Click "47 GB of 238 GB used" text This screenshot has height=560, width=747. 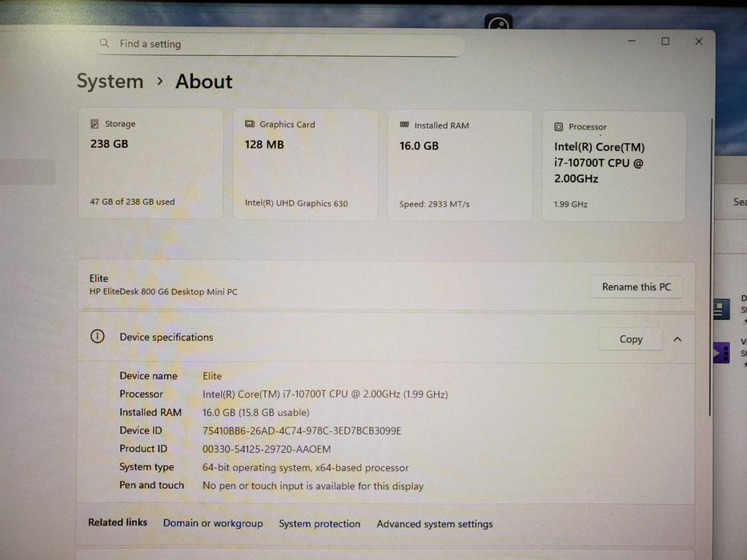tap(132, 202)
